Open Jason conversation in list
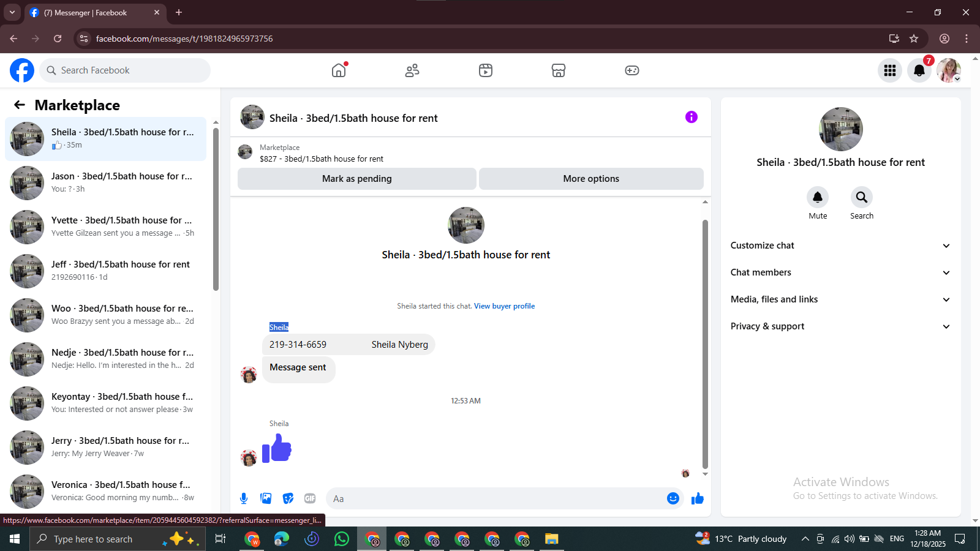This screenshot has width=980, height=551. (105, 183)
